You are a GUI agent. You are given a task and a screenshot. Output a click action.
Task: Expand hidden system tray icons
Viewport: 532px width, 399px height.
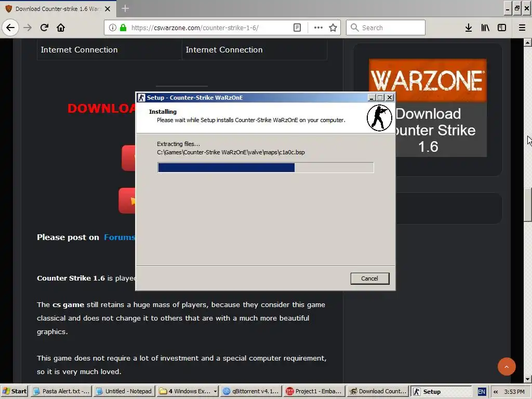pos(496,392)
